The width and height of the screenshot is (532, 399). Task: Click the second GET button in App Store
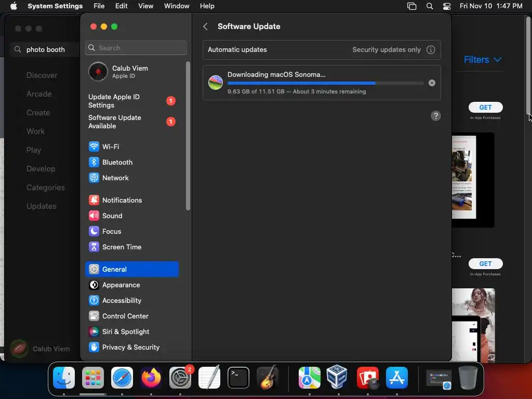click(x=485, y=263)
